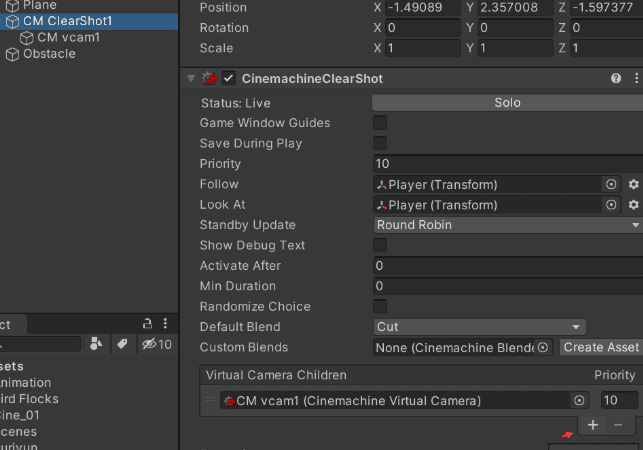Toggle the Save During Play checkbox
643x450 pixels.
pos(380,144)
